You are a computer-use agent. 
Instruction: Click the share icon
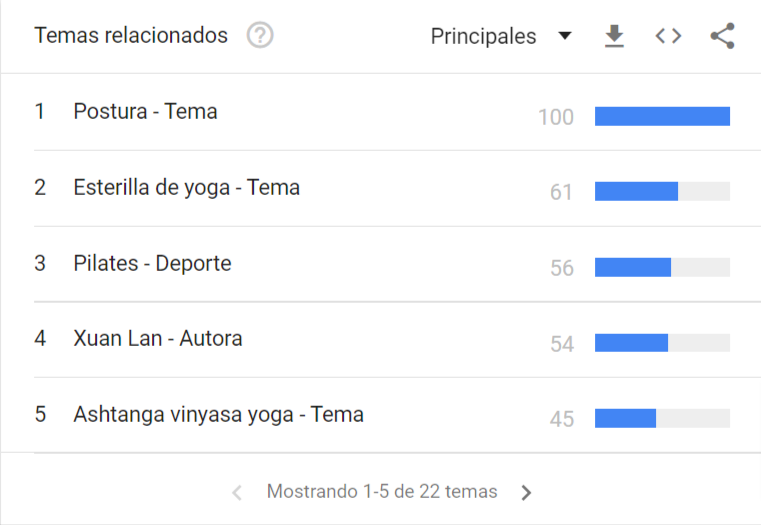723,36
